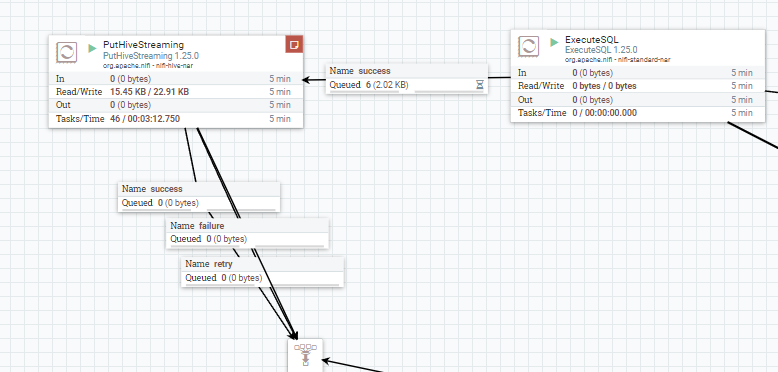Click ExecuteSQL Tasks/Time '0 / 00:00:00.000'
The height and width of the screenshot is (372, 778).
point(604,113)
